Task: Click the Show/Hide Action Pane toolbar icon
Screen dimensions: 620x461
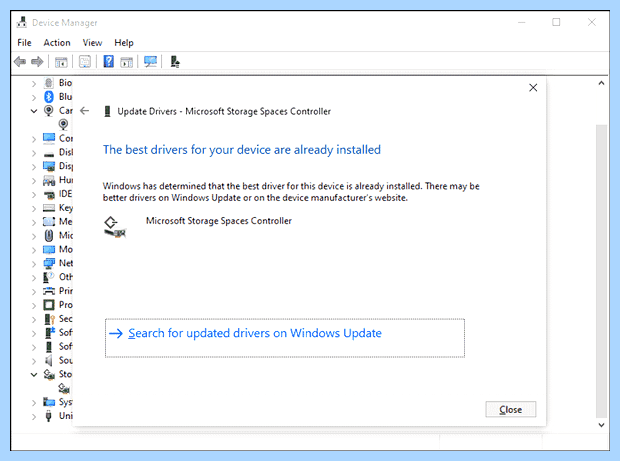Action: (127, 62)
